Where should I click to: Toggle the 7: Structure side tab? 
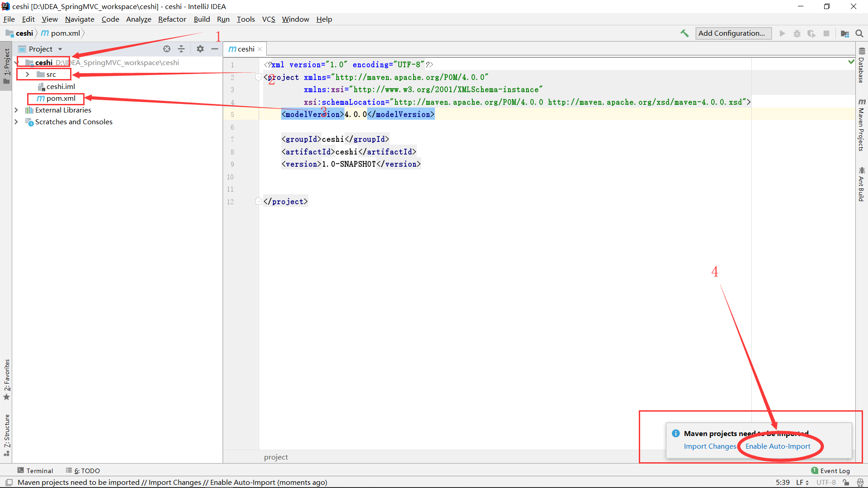(6, 435)
